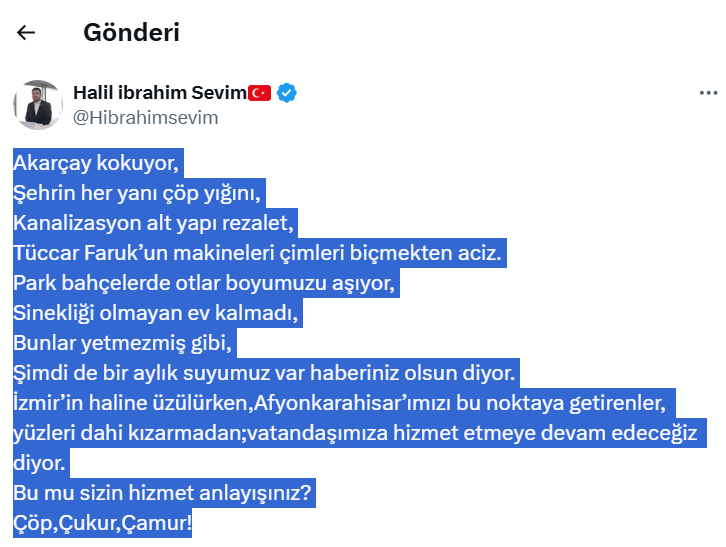Click the line about 'bir aylık suyumuz'
This screenshot has width=726, height=547.
(264, 373)
